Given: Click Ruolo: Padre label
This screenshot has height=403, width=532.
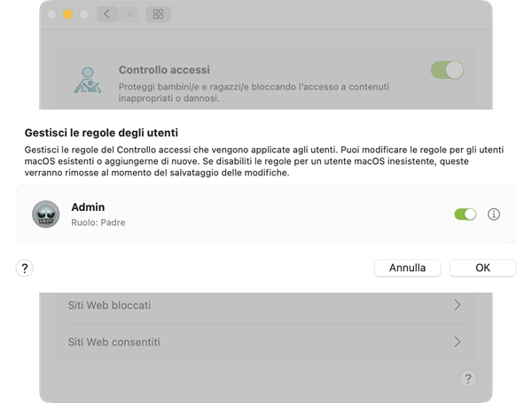Looking at the screenshot, I should pos(98,222).
